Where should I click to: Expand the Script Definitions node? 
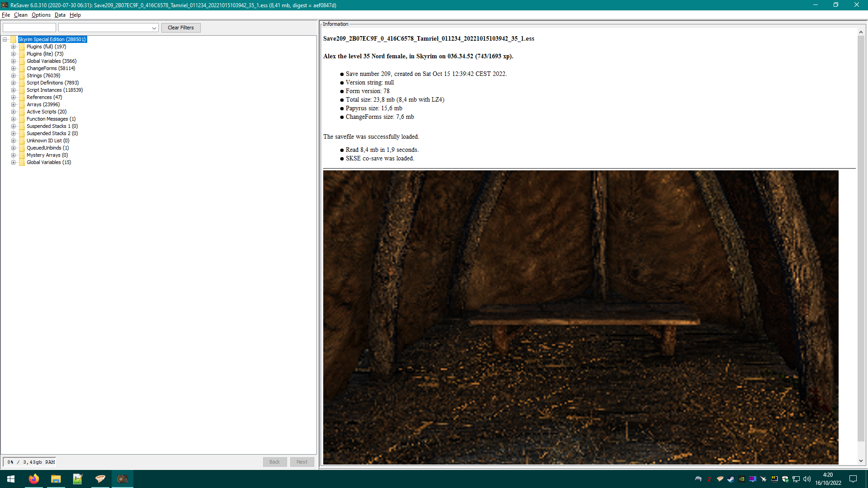[x=14, y=83]
